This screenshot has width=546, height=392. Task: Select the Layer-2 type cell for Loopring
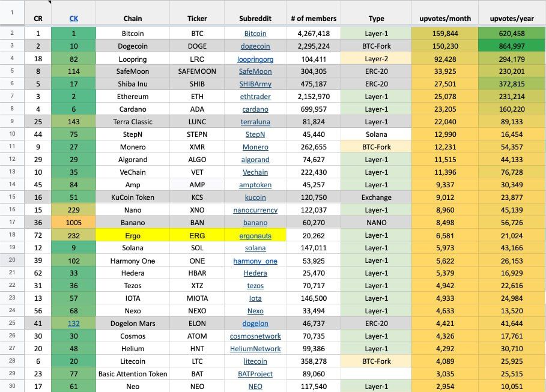click(377, 59)
